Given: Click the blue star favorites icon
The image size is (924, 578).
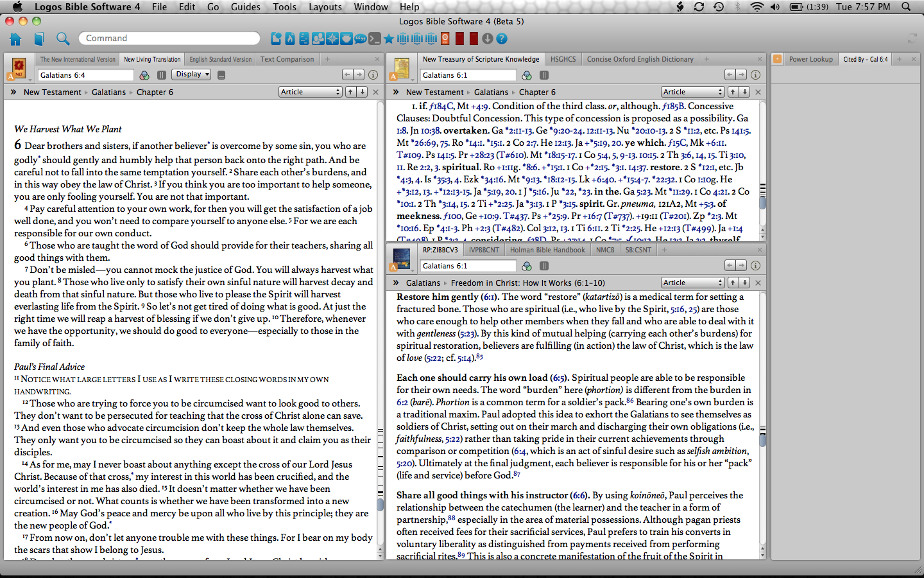Looking at the screenshot, I should [x=389, y=39].
